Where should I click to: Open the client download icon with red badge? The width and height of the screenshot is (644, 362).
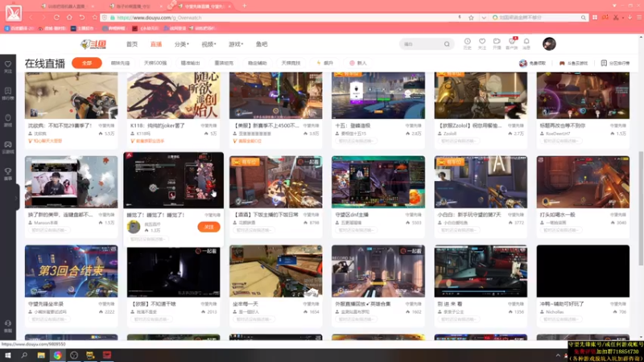tap(512, 43)
